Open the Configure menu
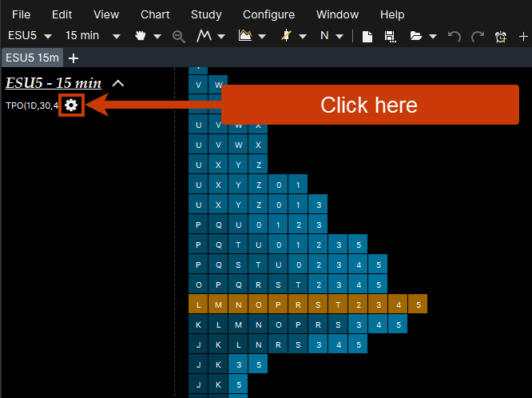Viewport: 532px width, 398px height. coord(268,14)
